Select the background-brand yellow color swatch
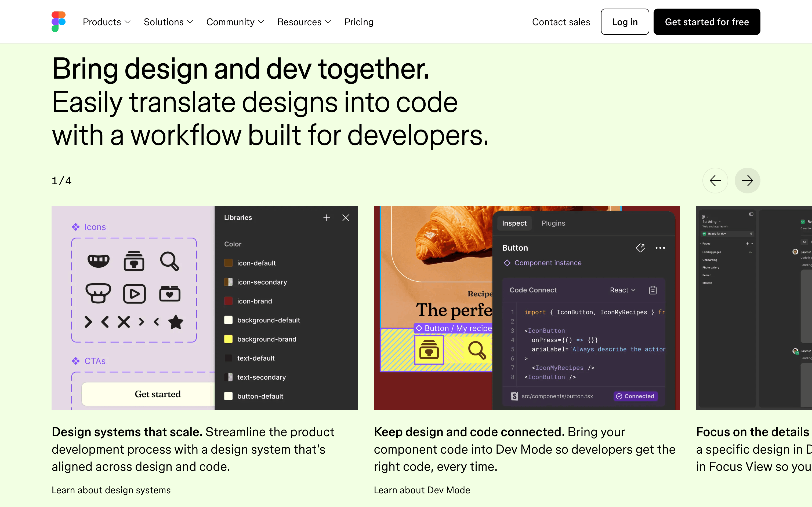This screenshot has width=812, height=507. (229, 339)
